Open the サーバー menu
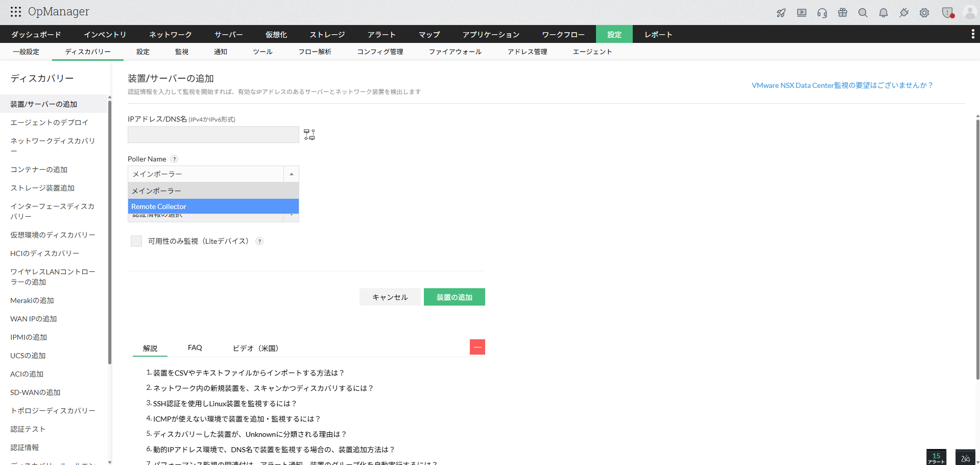Viewport: 980px width, 465px height. 229,34
